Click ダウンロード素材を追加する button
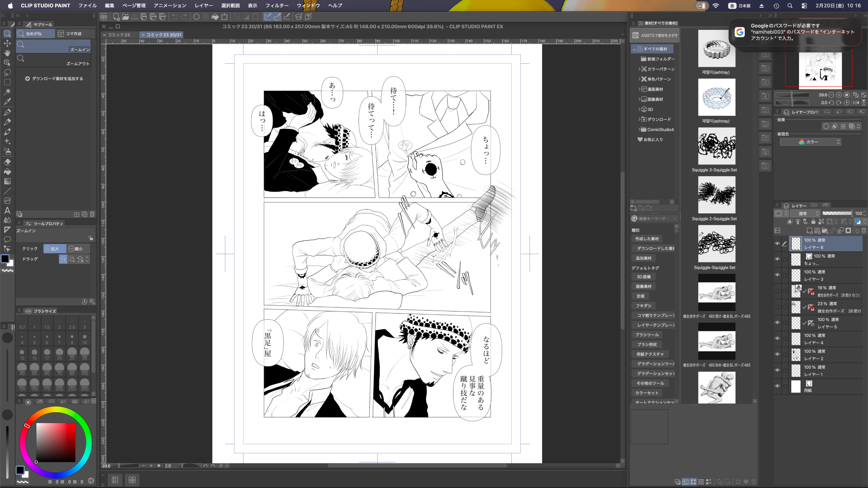The height and width of the screenshot is (488, 868). click(54, 79)
